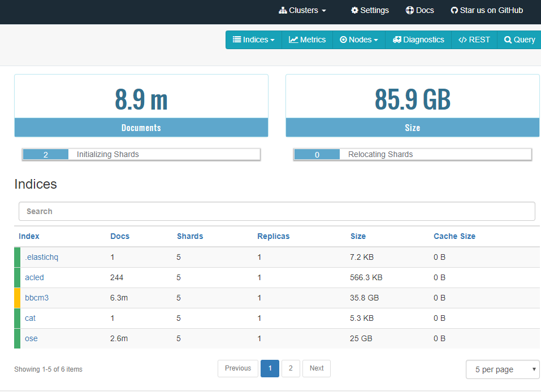This screenshot has width=541, height=392.
Task: Open Docs via the globe icon
Action: coord(408,10)
